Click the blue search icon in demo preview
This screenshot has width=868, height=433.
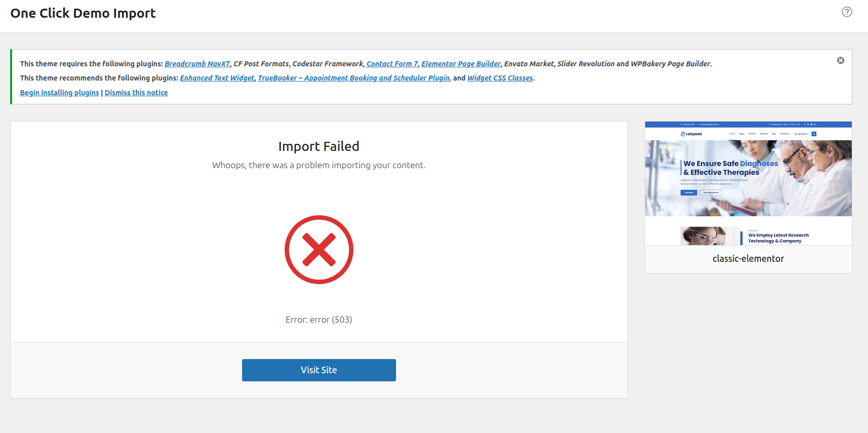[x=814, y=134]
